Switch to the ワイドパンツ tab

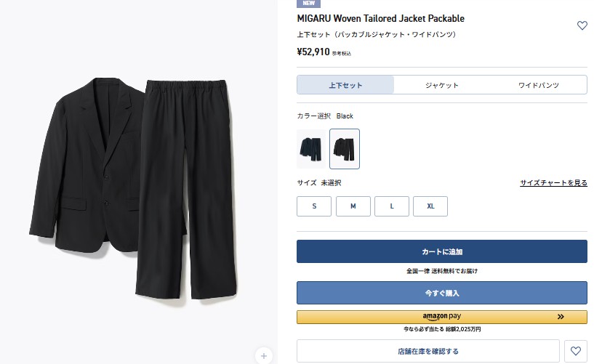pyautogui.click(x=538, y=85)
